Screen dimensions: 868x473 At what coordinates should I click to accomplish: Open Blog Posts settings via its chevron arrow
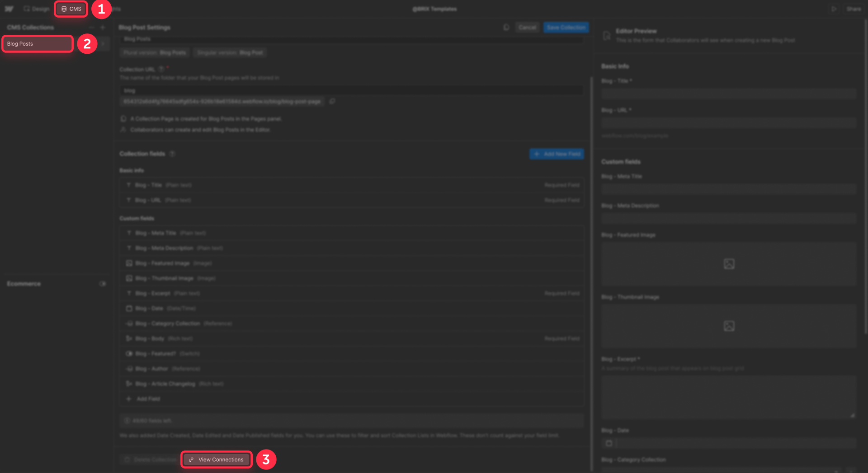(x=103, y=44)
